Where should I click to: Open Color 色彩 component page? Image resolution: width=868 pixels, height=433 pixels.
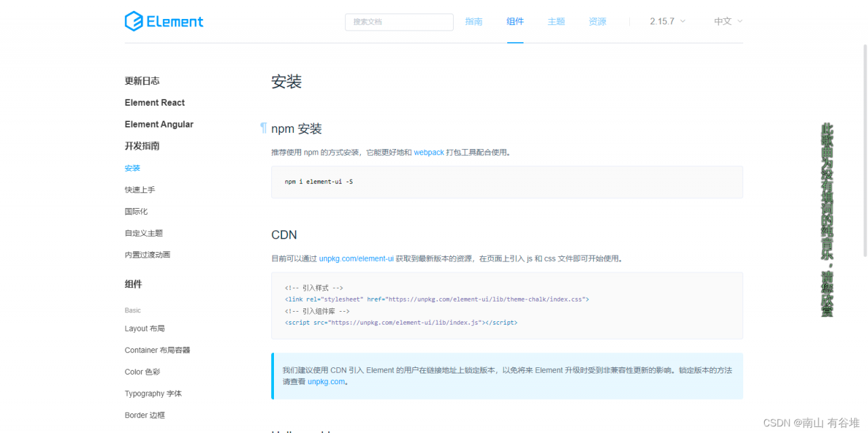coord(142,372)
